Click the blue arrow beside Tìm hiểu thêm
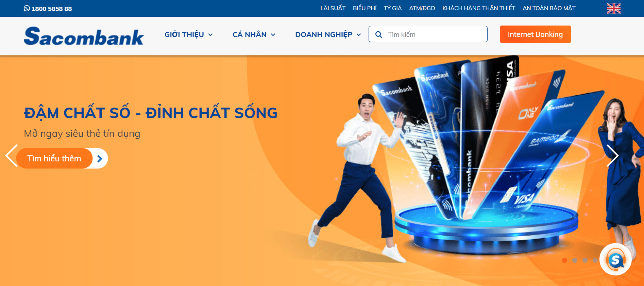The height and width of the screenshot is (286, 644). (x=100, y=159)
